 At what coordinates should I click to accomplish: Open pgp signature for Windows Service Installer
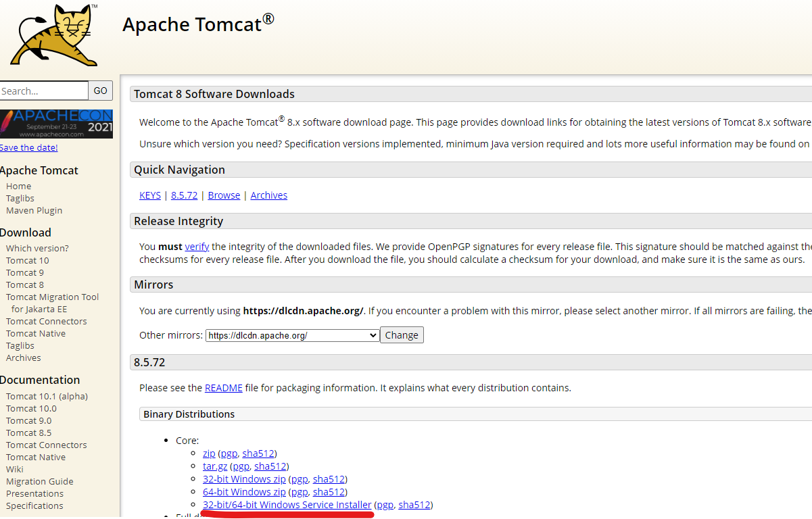point(385,505)
